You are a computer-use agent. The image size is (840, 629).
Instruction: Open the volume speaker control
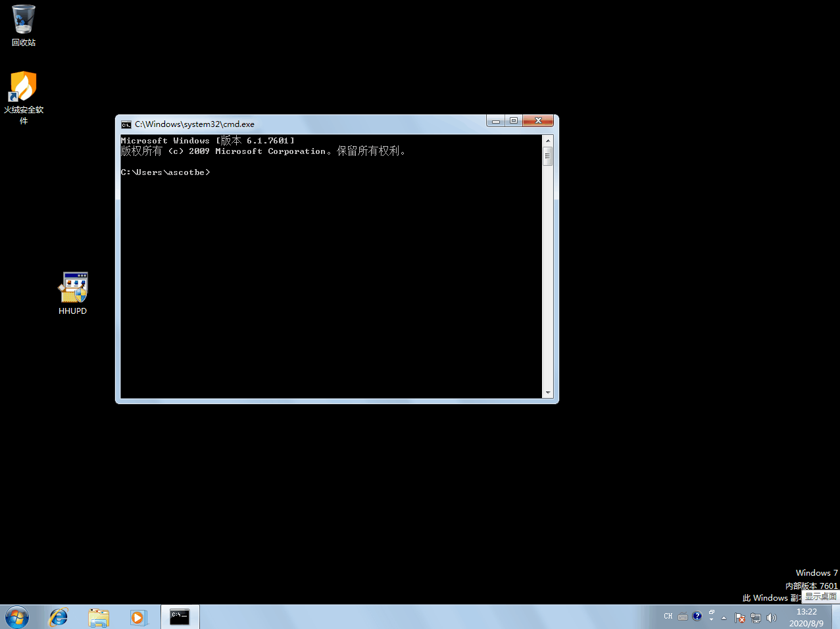772,618
